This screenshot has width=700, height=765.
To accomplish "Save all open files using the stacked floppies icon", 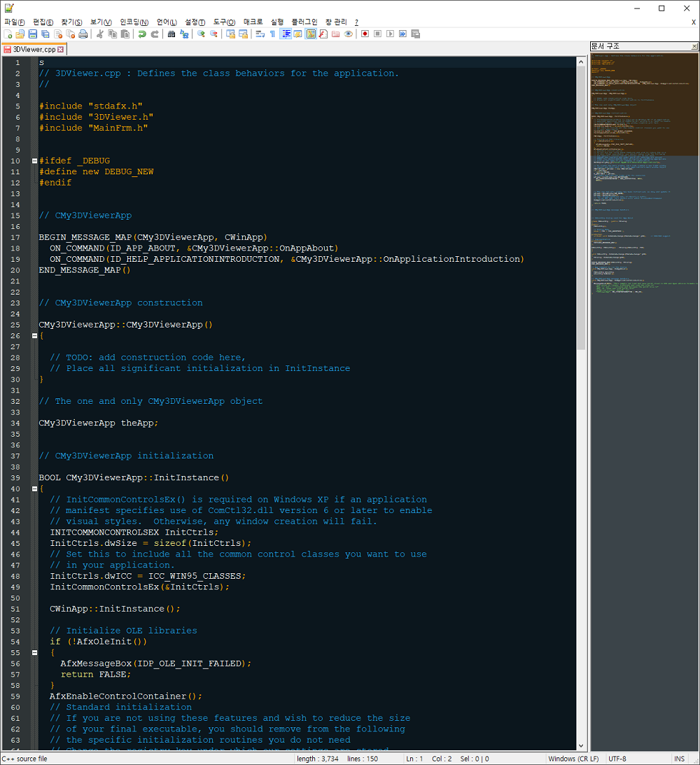I will (45, 34).
